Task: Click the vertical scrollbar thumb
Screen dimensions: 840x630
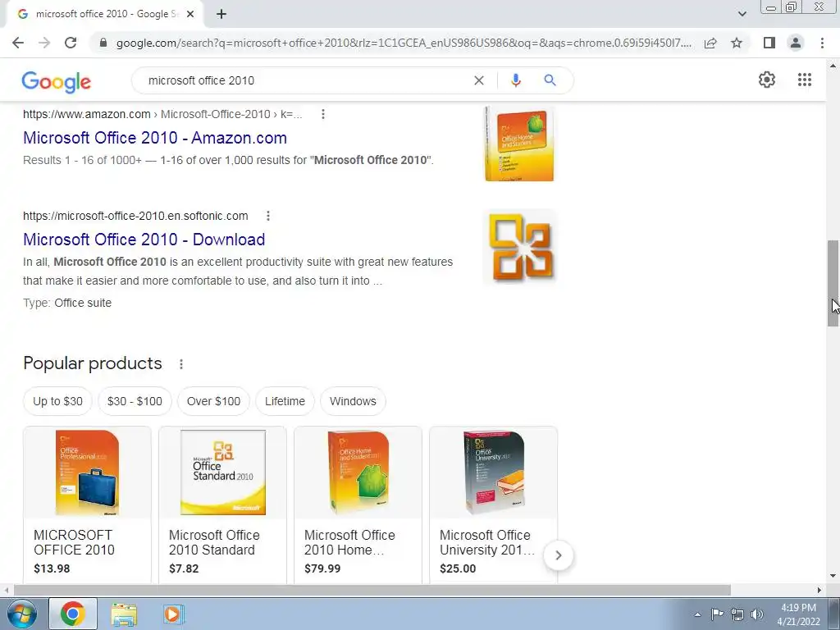Action: coord(833,283)
